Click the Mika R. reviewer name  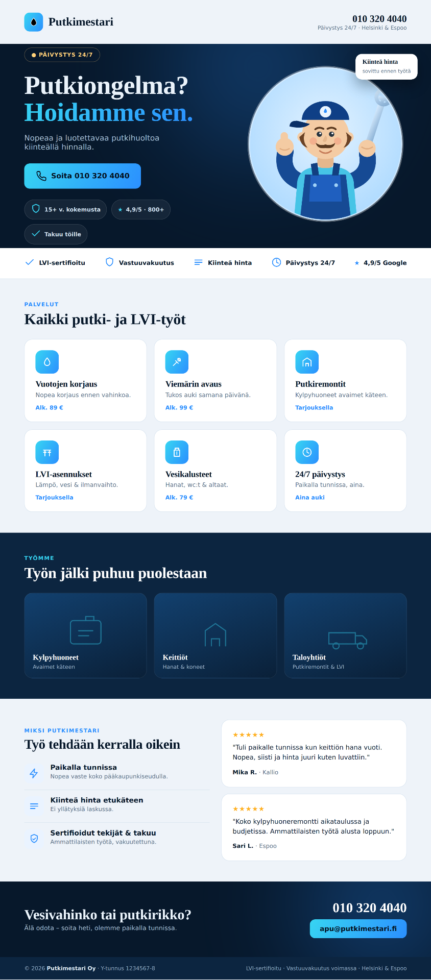coord(245,772)
